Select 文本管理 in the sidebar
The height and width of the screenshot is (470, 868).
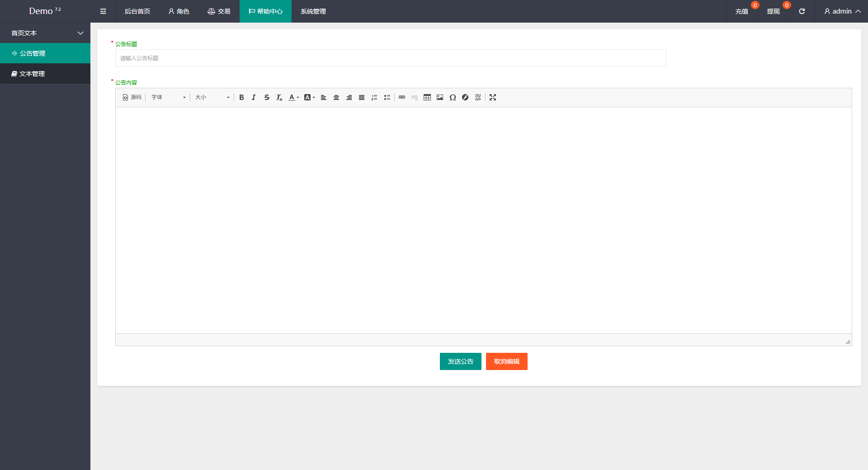(32, 74)
